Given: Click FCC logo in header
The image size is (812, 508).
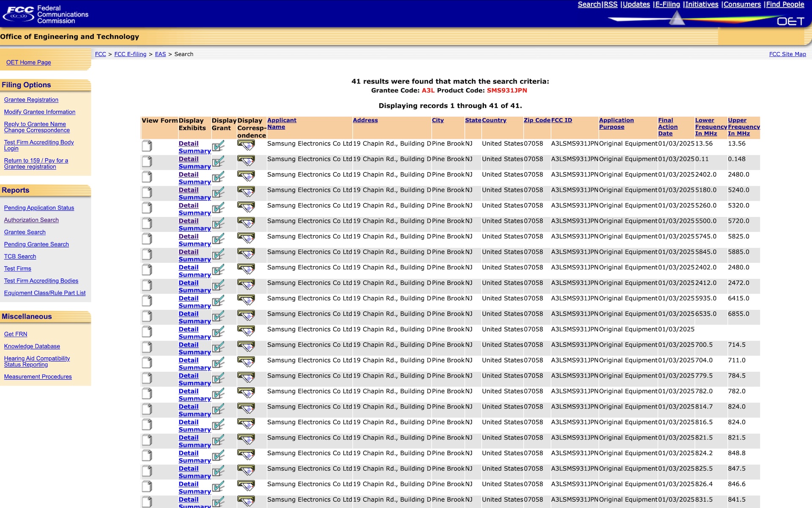Looking at the screenshot, I should click(x=19, y=14).
